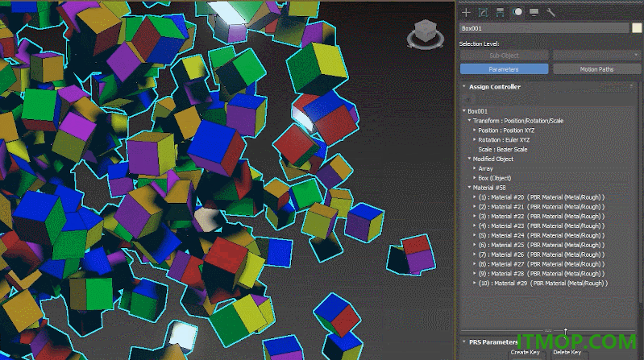Viewport: 644px width, 360px height.
Task: Collapse the Modified Object node
Action: (x=469, y=159)
